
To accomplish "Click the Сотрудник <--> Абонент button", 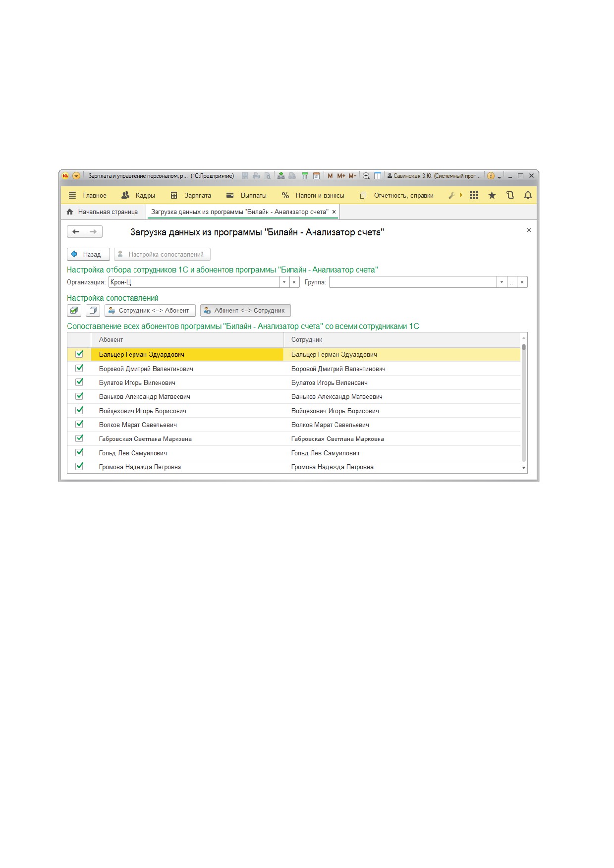I will click(150, 311).
